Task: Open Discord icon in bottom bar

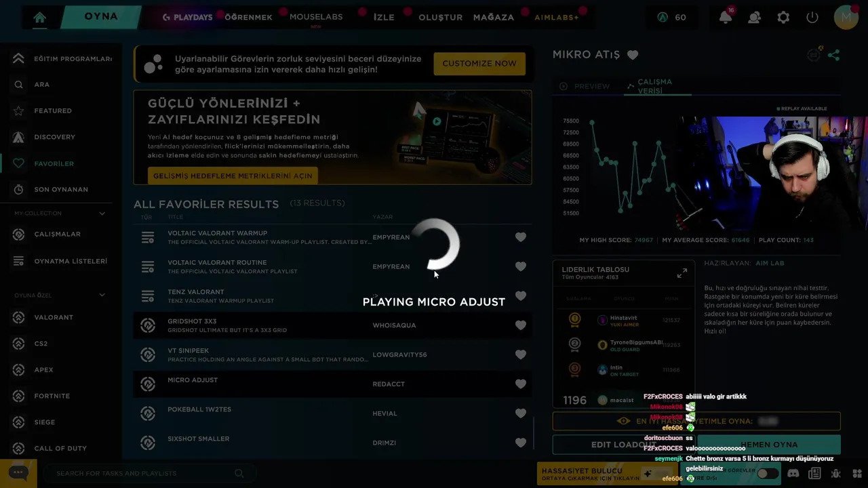Action: [x=793, y=474]
